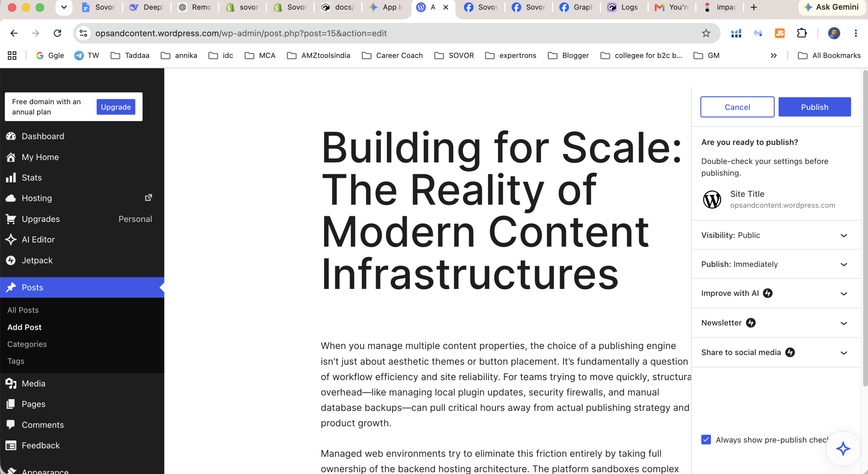This screenshot has height=474, width=868.
Task: Click the Posts pin icon
Action: 11,288
